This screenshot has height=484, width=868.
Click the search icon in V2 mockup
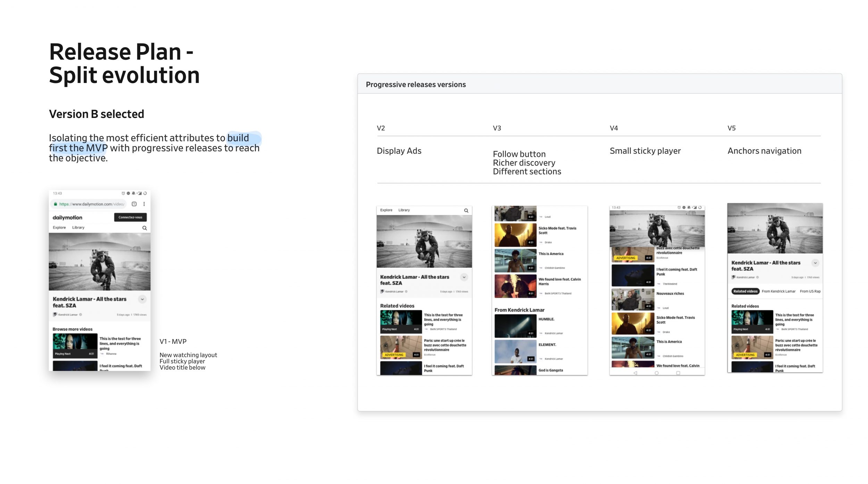[x=466, y=211]
